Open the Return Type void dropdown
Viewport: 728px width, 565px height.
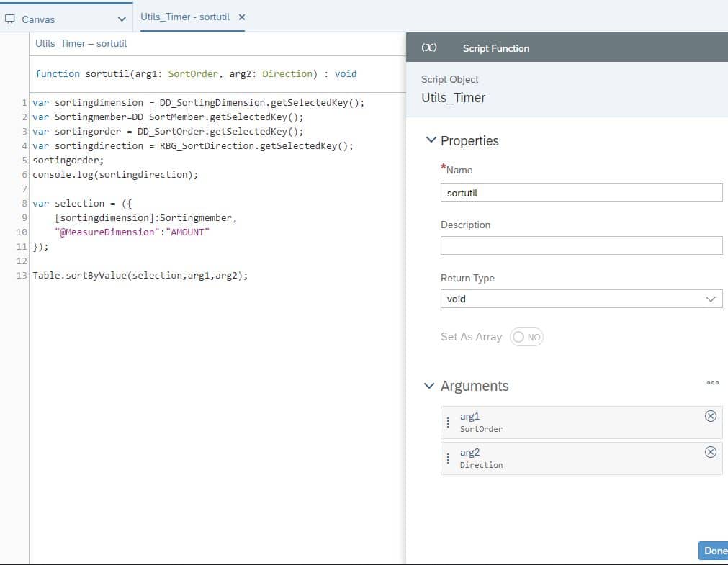[581, 299]
